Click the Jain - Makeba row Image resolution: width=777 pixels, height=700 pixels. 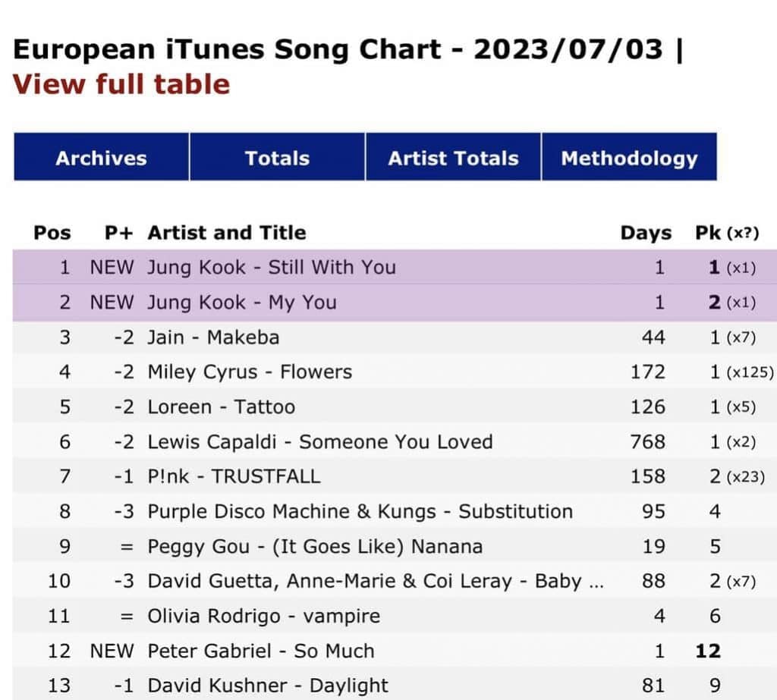213,337
